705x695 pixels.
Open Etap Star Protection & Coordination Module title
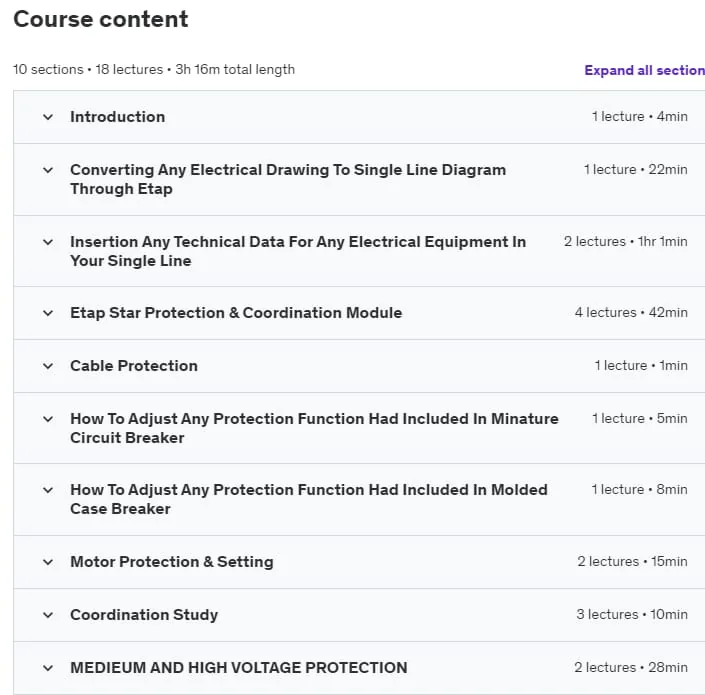pyautogui.click(x=236, y=313)
